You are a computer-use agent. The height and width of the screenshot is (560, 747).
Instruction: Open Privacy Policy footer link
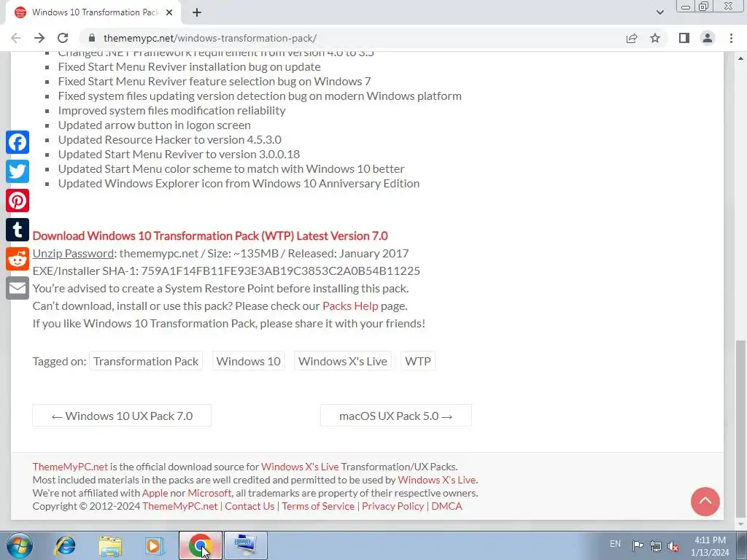click(x=392, y=506)
